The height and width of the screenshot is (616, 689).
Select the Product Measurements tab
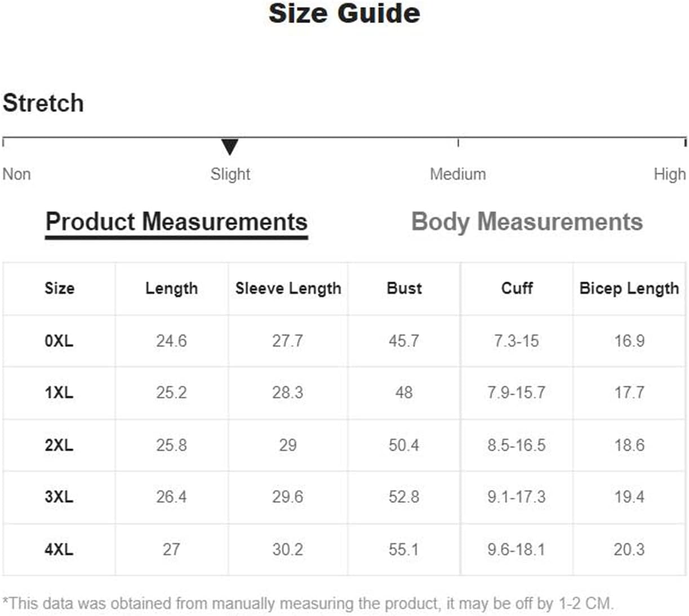[176, 222]
